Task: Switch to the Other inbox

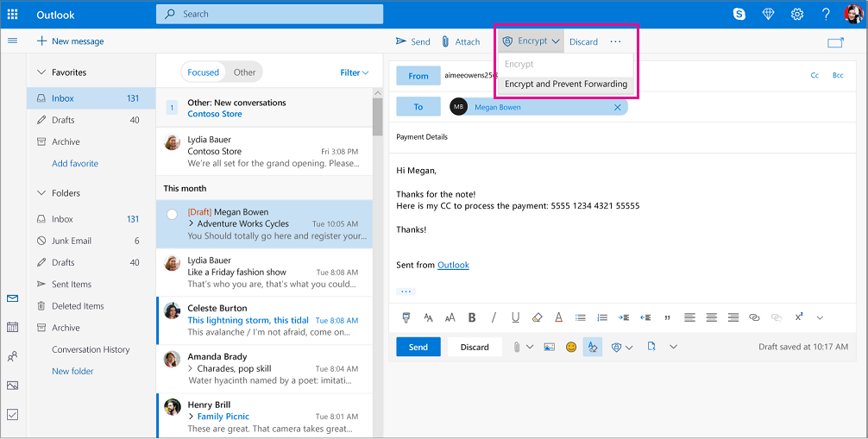Action: (244, 72)
